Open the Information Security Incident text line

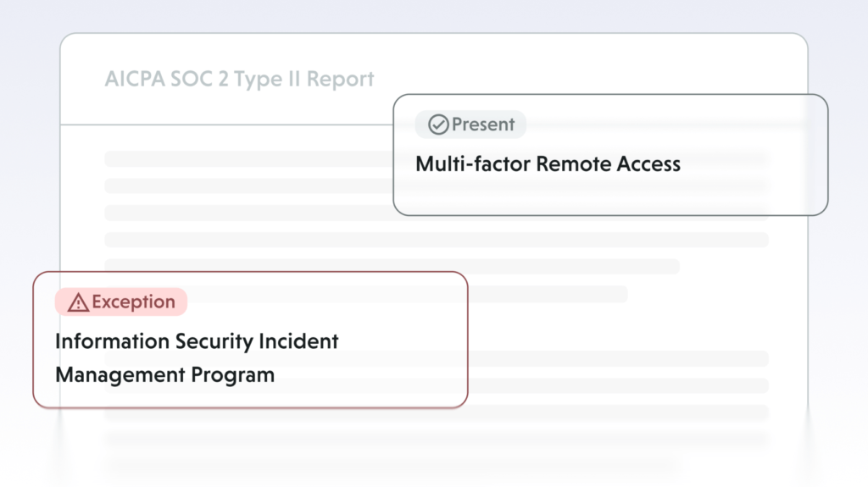pyautogui.click(x=197, y=341)
